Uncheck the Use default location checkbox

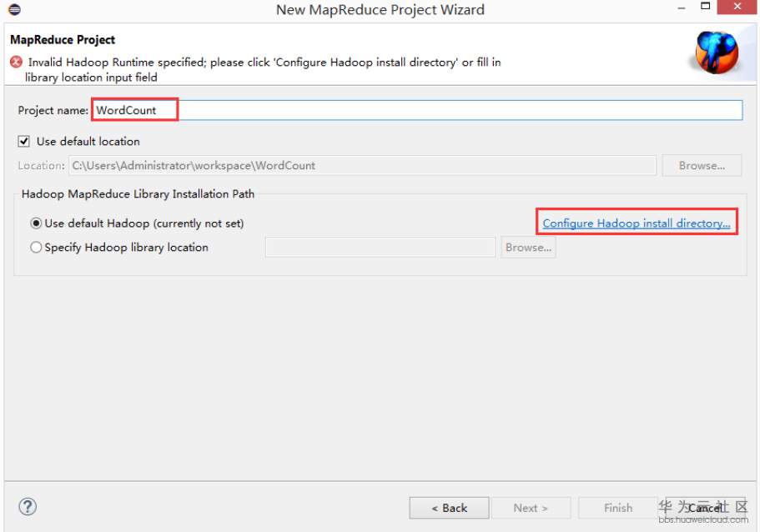tap(23, 142)
